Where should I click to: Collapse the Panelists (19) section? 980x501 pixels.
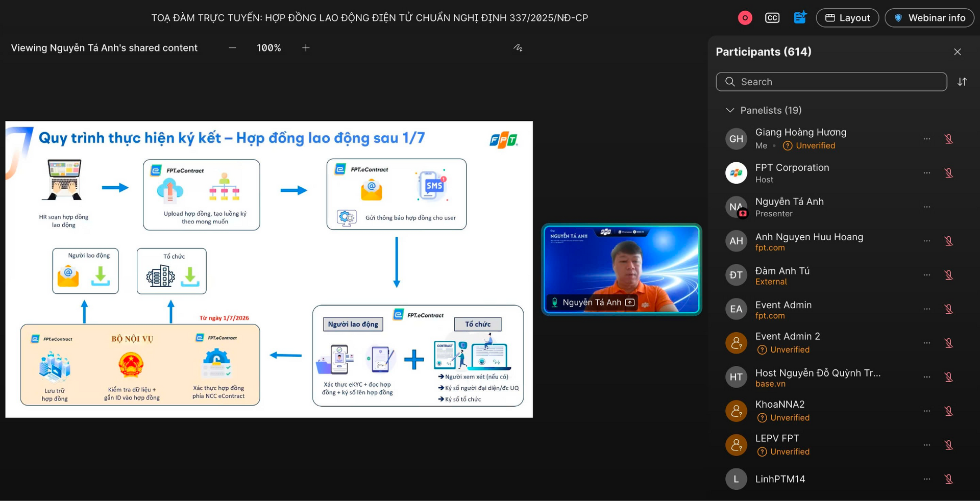[730, 110]
